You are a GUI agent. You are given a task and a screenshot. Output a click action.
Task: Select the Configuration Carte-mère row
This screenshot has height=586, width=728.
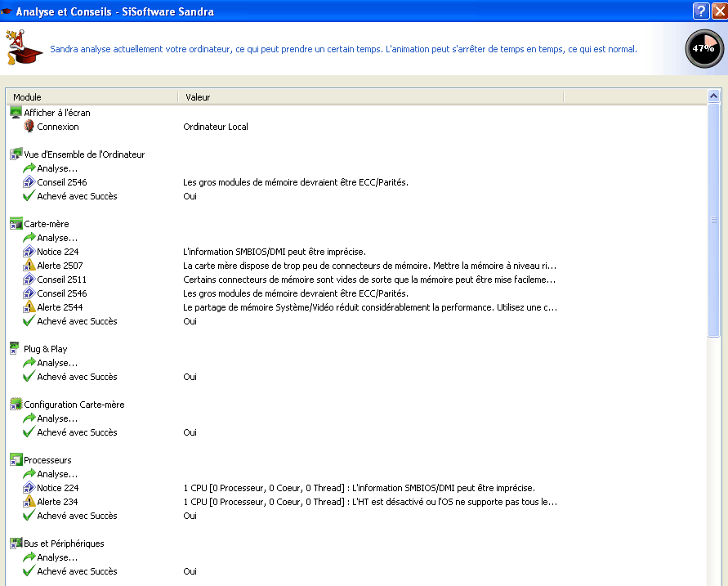point(74,405)
